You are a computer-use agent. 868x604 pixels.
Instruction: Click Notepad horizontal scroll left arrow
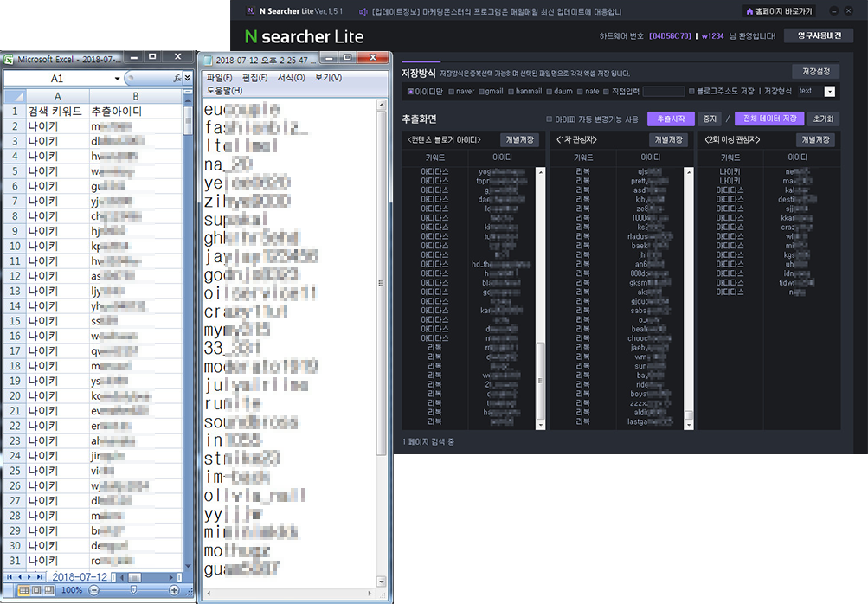coord(209,593)
